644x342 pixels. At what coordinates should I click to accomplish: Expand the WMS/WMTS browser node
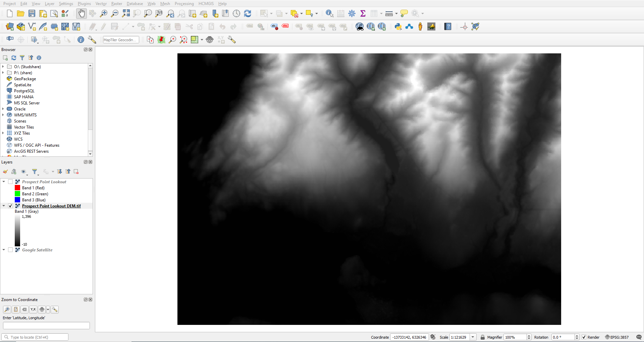click(3, 115)
